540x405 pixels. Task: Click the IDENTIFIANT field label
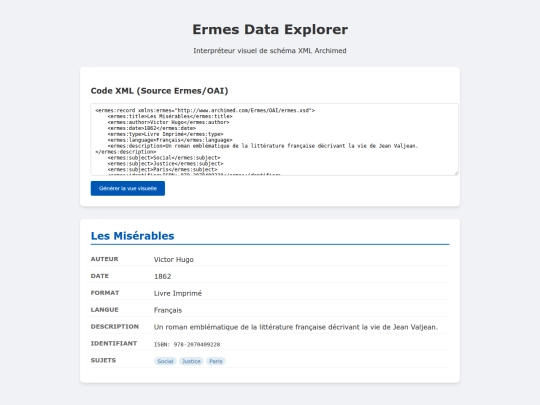click(114, 343)
